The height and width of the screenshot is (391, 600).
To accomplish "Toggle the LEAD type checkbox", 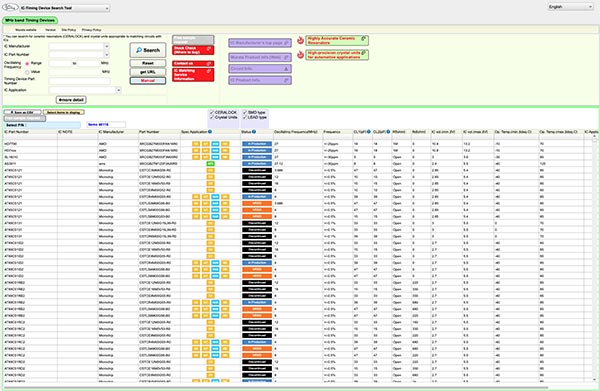I will [x=245, y=117].
